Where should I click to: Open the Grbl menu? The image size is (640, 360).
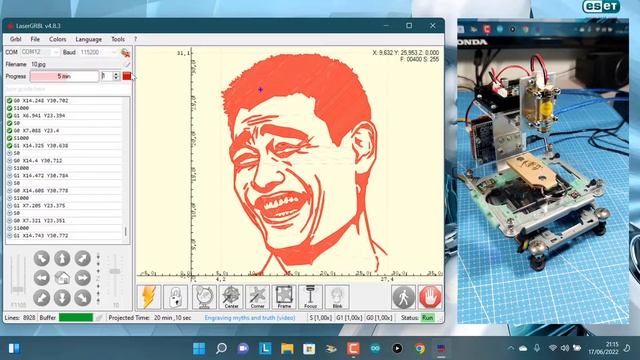pyautogui.click(x=16, y=39)
